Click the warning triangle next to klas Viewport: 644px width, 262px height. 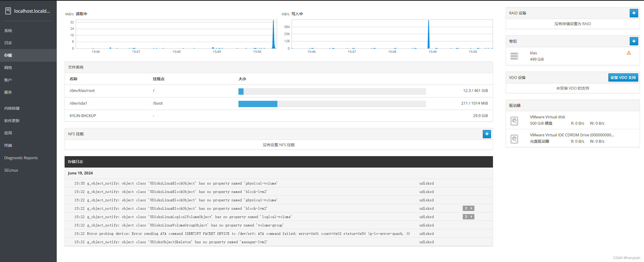pyautogui.click(x=629, y=53)
